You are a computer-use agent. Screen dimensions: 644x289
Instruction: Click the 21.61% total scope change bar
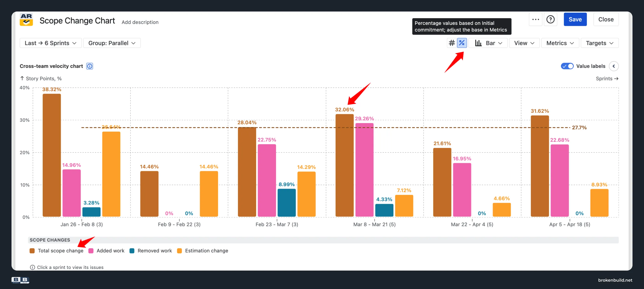click(x=442, y=182)
